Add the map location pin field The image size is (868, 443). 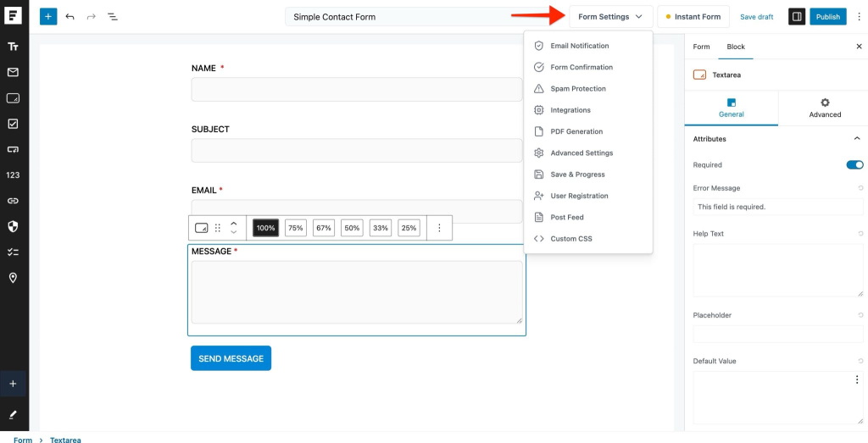(13, 278)
